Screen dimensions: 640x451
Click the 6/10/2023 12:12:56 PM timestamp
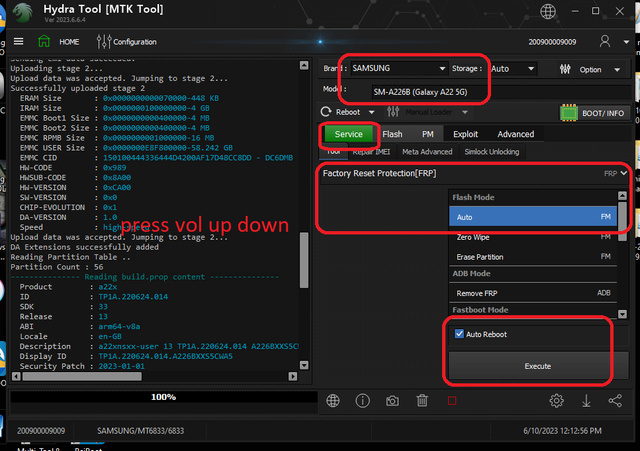coord(562,431)
